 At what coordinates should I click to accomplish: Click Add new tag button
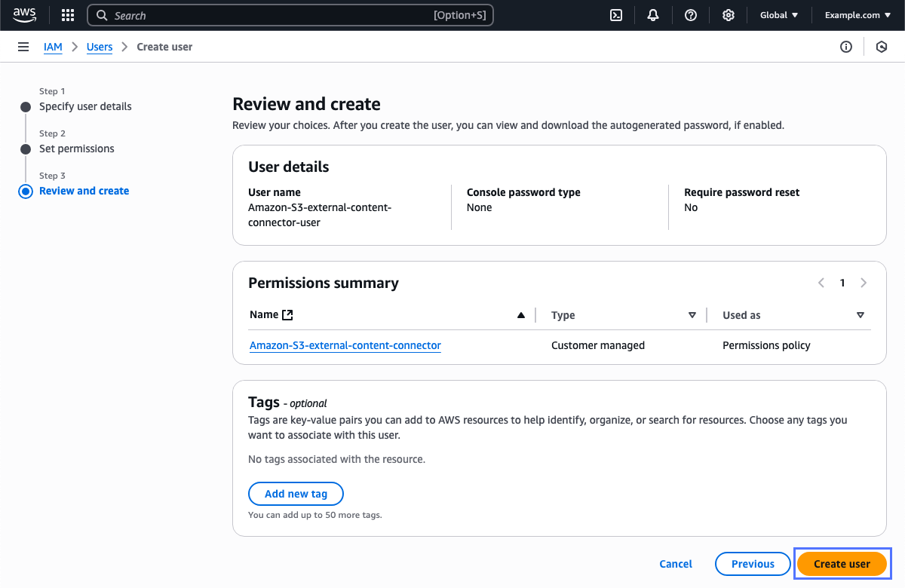coord(296,494)
